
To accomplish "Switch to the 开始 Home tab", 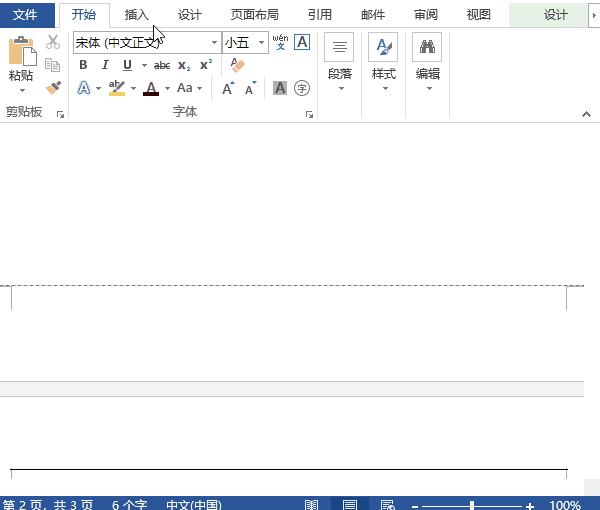I will 84,15.
